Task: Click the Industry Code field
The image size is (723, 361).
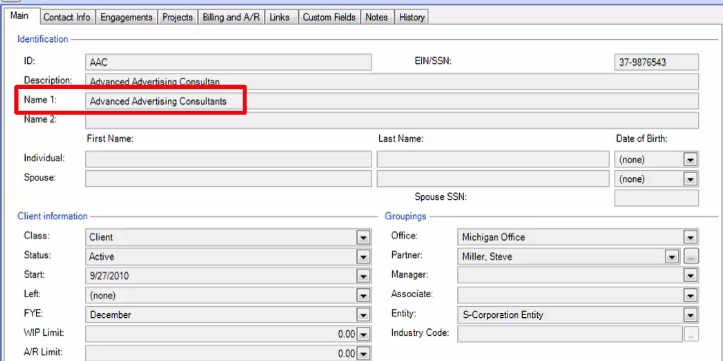Action: pyautogui.click(x=569, y=334)
